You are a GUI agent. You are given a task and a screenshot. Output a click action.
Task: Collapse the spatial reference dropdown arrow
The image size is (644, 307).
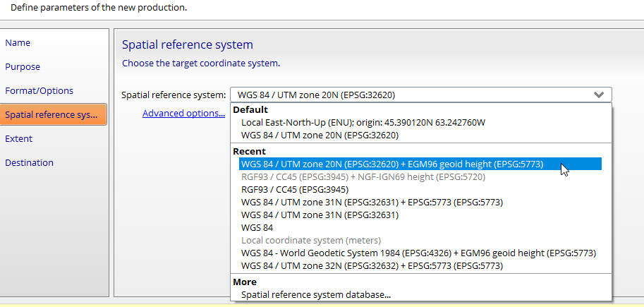599,95
